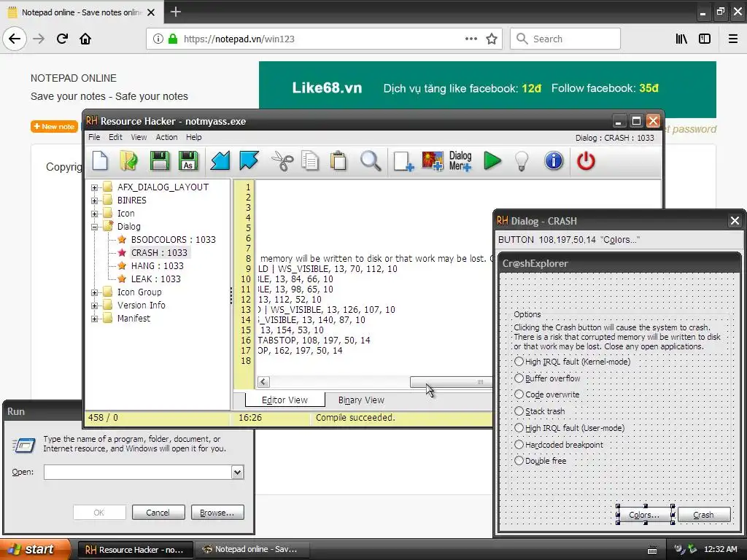
Task: Expand the Icon folder node
Action: 94,214
